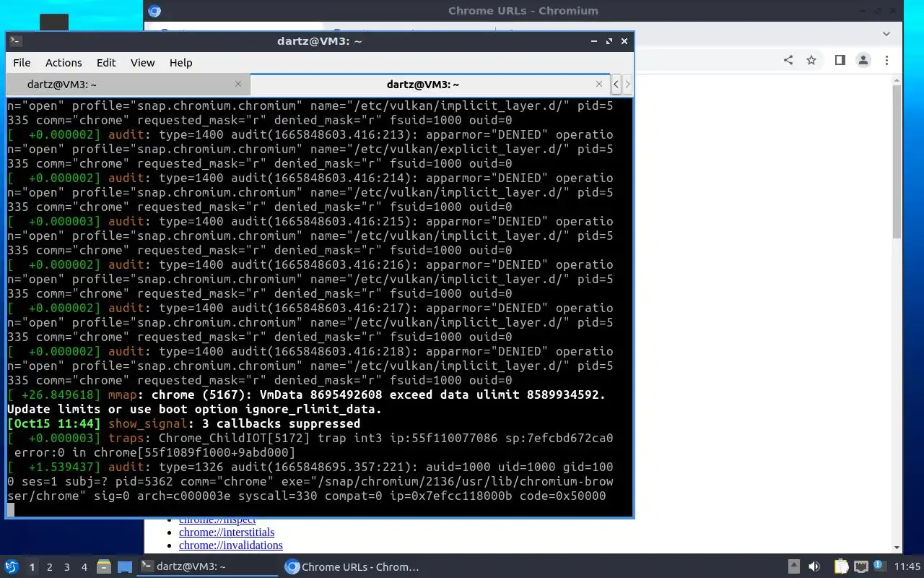The width and height of the screenshot is (924, 578).
Task: Click the Chromium logo in title bar
Action: point(154,11)
